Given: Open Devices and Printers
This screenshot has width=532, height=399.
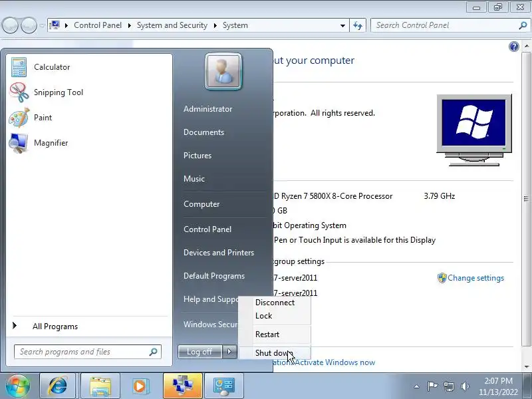Looking at the screenshot, I should (x=219, y=253).
